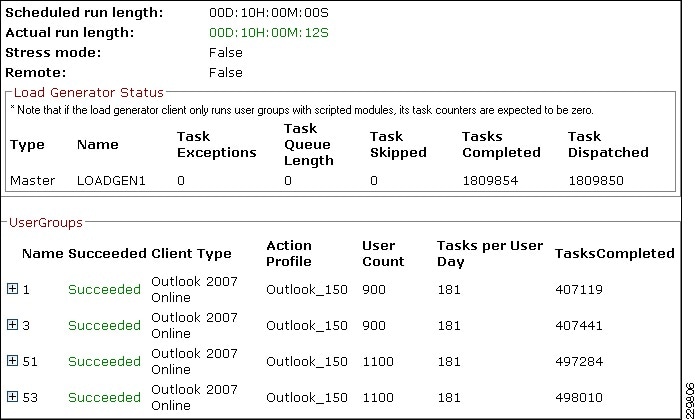
Task: Select the Tasks per User Day header
Action: pos(490,253)
